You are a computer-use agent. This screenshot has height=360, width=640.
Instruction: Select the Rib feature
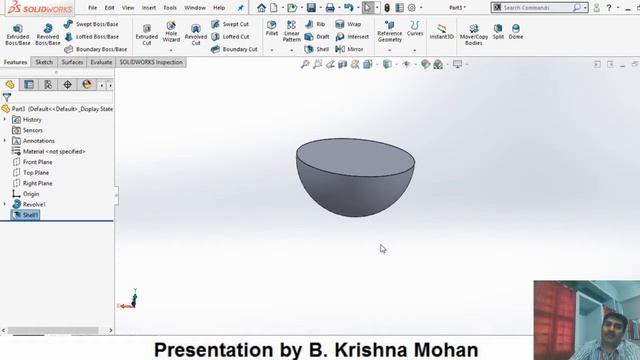click(x=315, y=24)
